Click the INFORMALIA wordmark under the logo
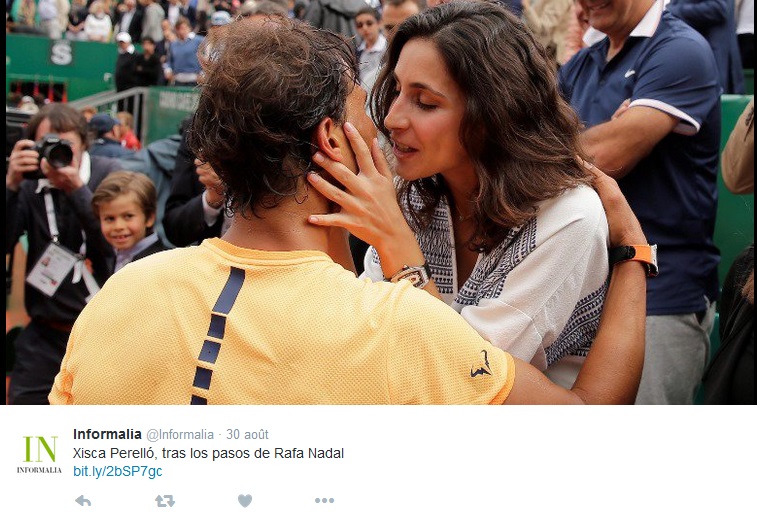 tap(40, 470)
